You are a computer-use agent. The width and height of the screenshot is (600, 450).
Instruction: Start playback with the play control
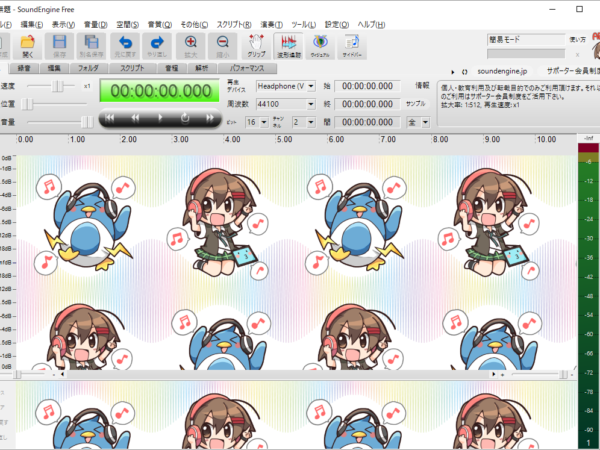tap(160, 118)
